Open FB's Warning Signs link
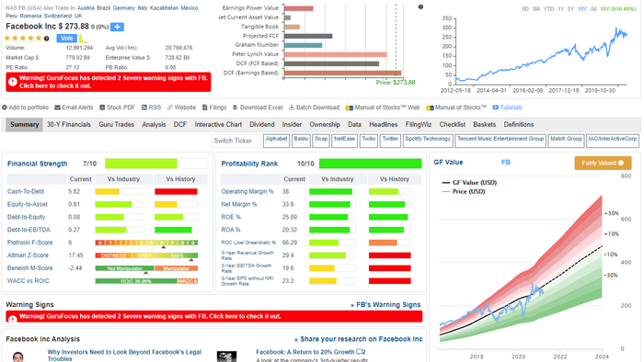Screen dimensions: 644x362 point(385,305)
